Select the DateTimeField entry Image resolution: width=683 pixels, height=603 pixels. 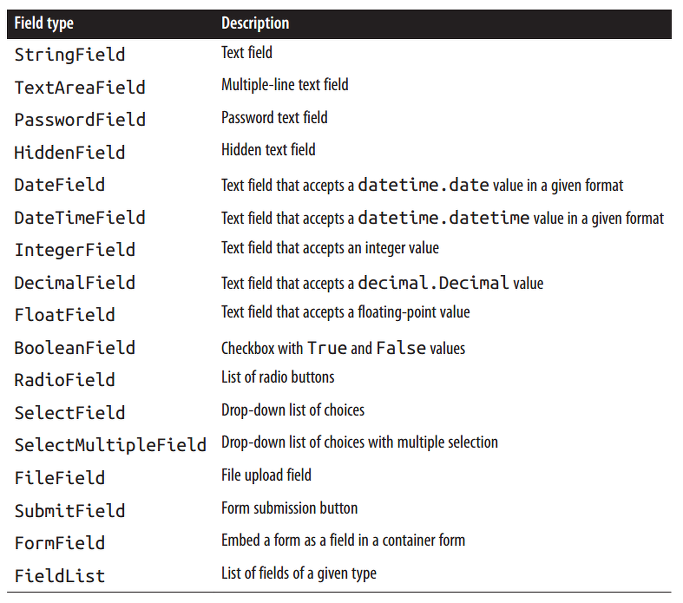(x=80, y=217)
